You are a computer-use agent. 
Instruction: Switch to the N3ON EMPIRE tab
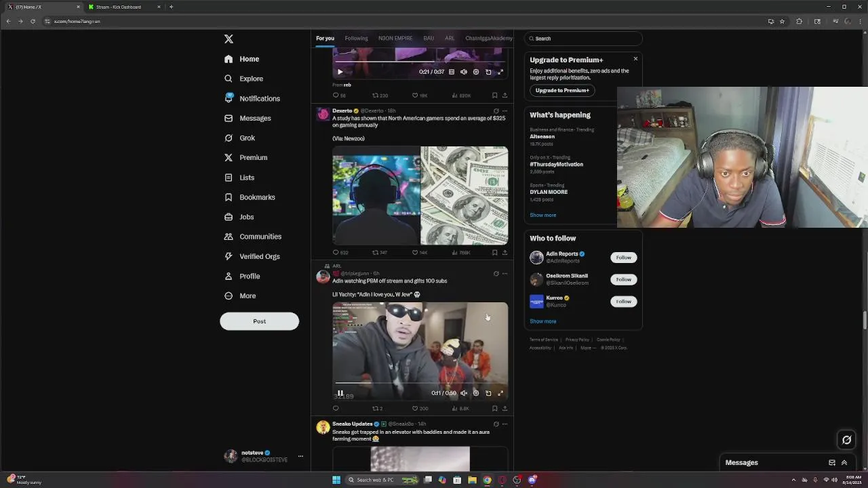coord(395,39)
